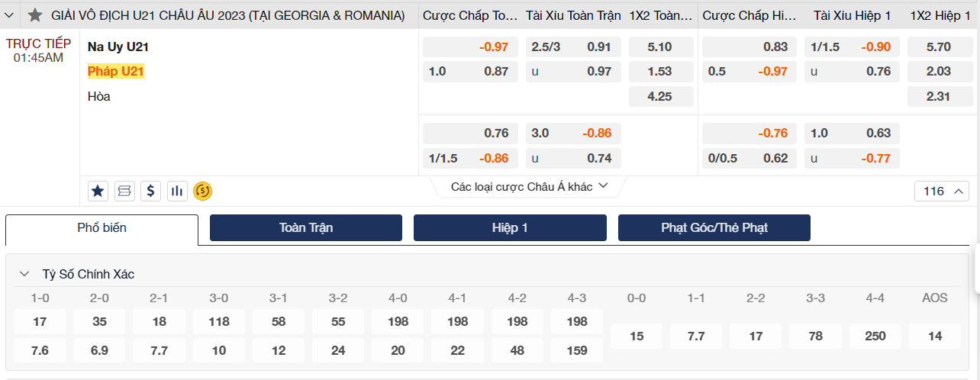This screenshot has width=980, height=380.
Task: Click the yellow coin cash-out icon
Action: [x=202, y=191]
